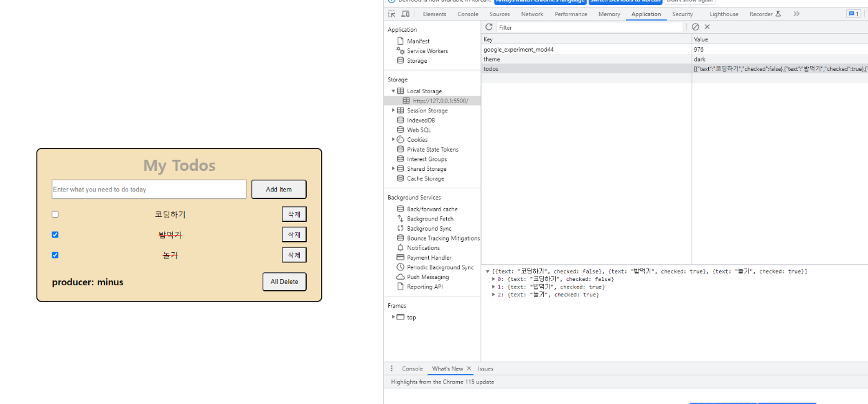Close the What's New drawer tab
The image size is (868, 404).
pos(469,369)
